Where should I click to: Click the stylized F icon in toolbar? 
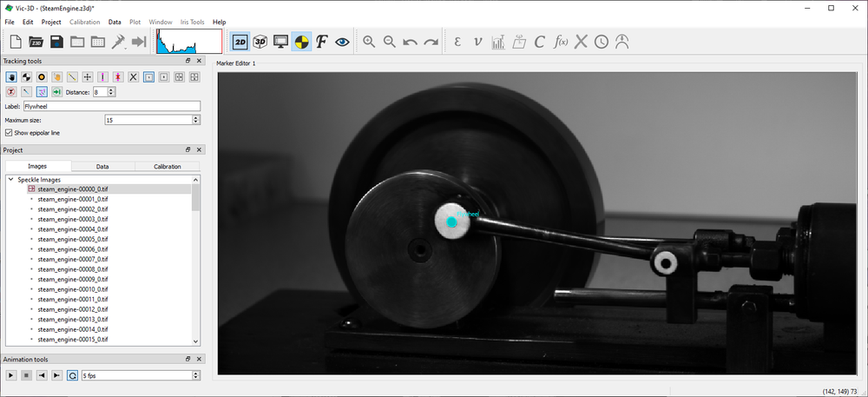coord(322,42)
